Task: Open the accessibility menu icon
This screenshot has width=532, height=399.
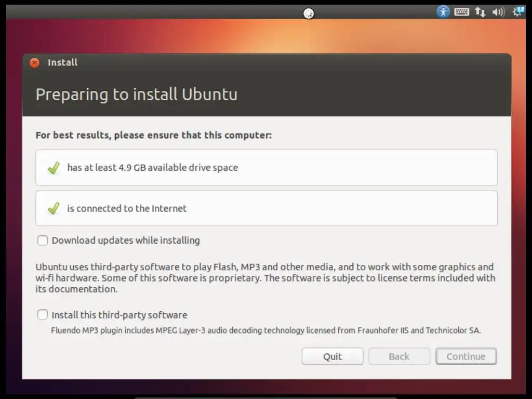Action: pyautogui.click(x=443, y=12)
